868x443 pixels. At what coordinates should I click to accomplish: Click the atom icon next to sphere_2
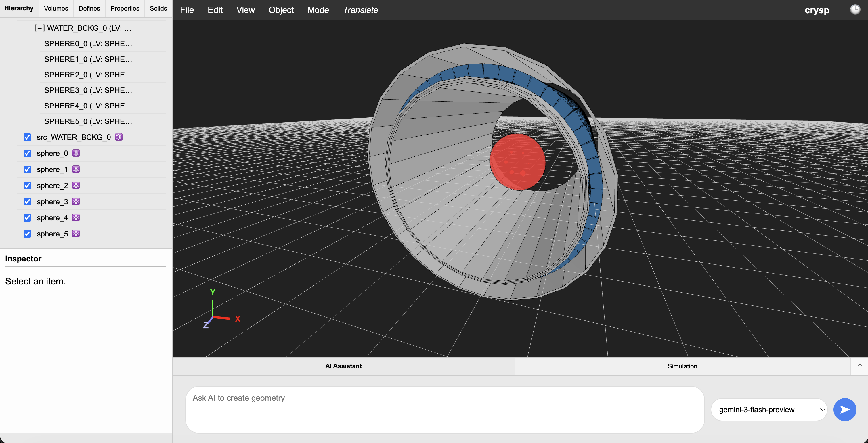76,185
